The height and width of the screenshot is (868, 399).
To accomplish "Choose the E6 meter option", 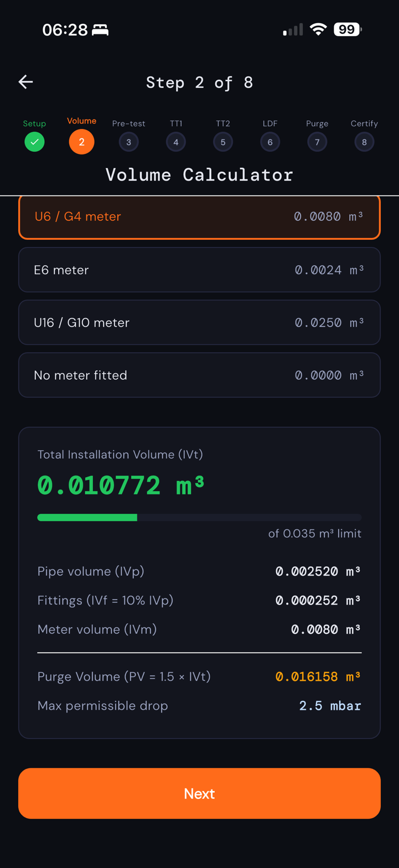I will click(199, 270).
